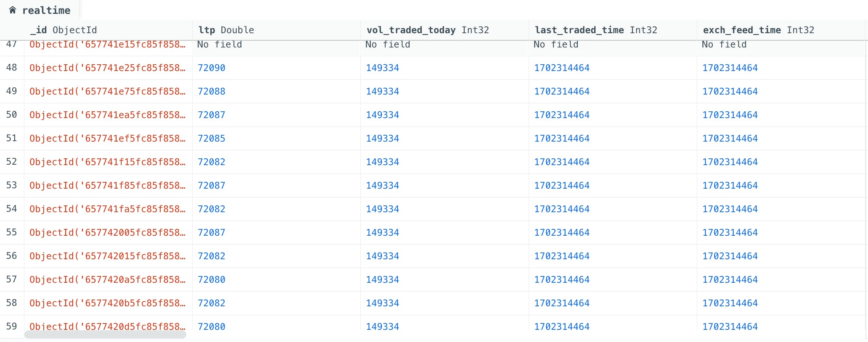Click ObjectId '657742005fc85f858 in row 55
The width and height of the screenshot is (868, 342).
[x=108, y=232]
